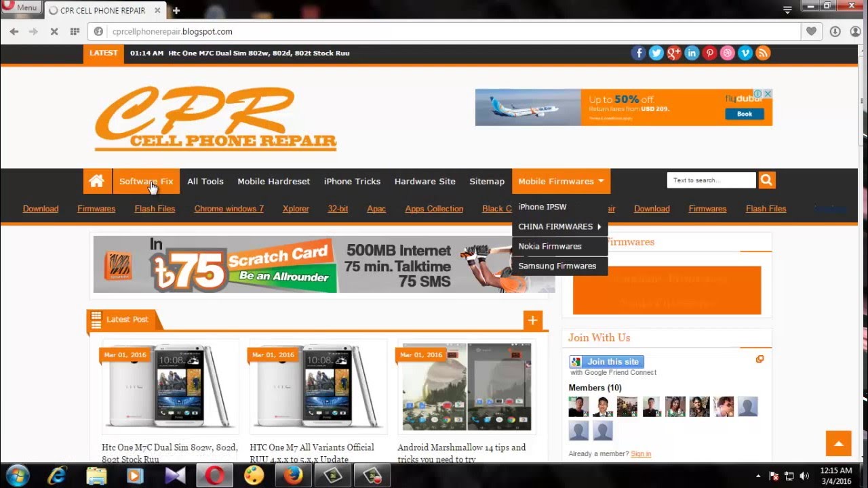Viewport: 868px width, 488px height.
Task: Open the Xplorer link
Action: (296, 209)
